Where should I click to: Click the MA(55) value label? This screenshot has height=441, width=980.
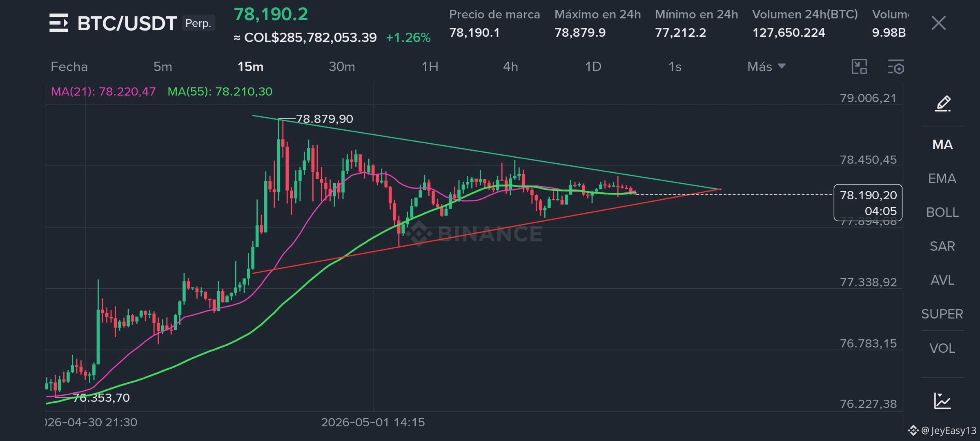tap(220, 91)
